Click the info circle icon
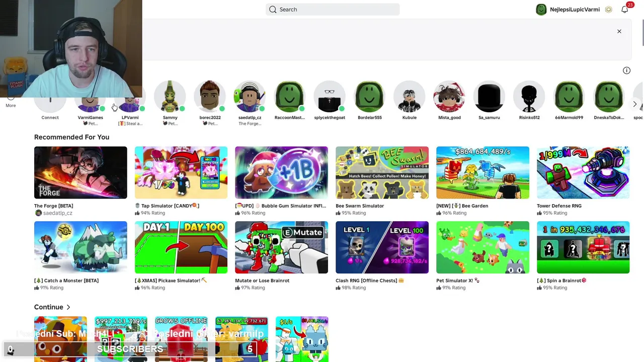This screenshot has width=644, height=362. 626,71
